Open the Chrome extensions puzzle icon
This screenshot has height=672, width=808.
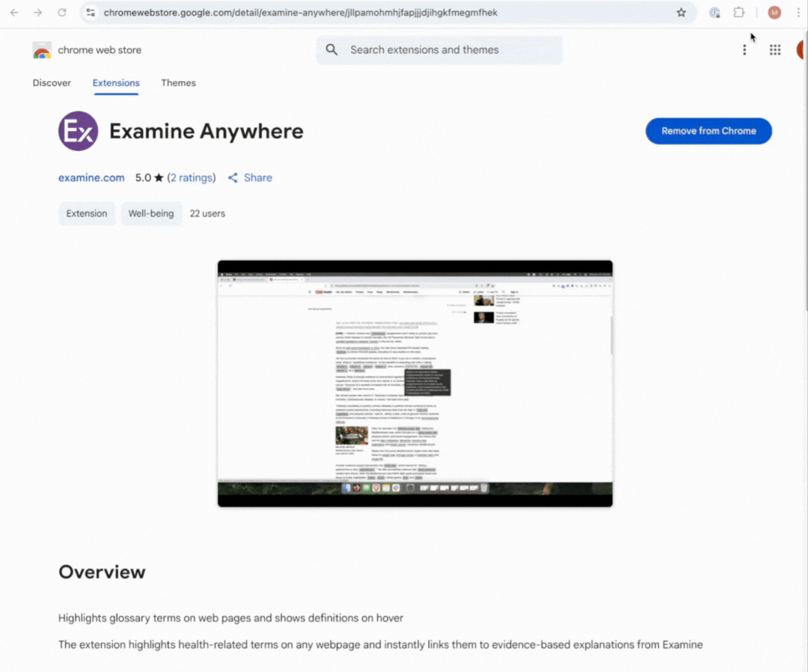(x=738, y=13)
